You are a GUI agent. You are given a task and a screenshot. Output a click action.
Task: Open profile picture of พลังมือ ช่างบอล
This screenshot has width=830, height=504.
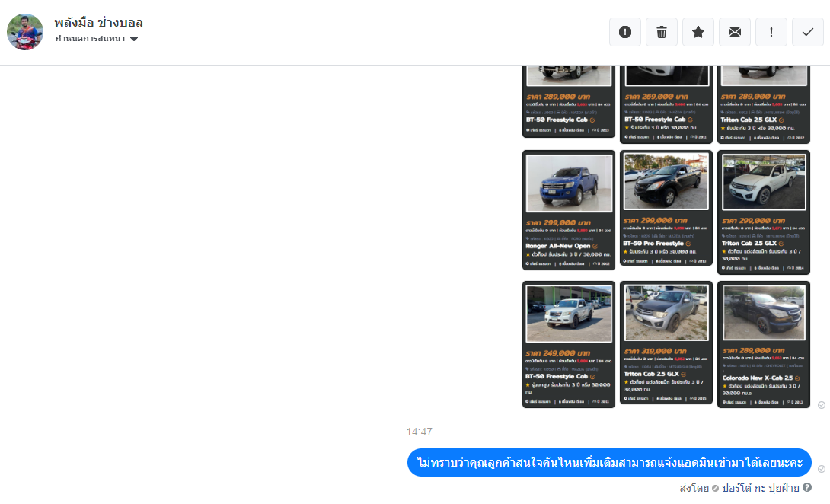pyautogui.click(x=25, y=32)
